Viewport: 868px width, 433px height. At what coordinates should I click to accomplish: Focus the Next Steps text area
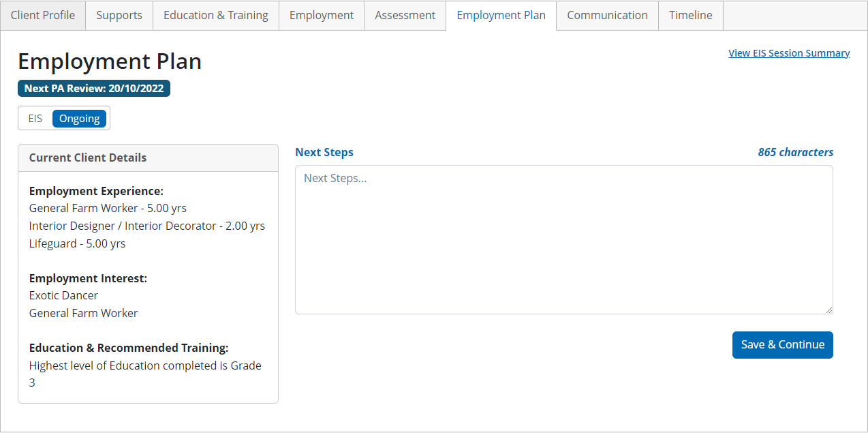[x=563, y=239]
